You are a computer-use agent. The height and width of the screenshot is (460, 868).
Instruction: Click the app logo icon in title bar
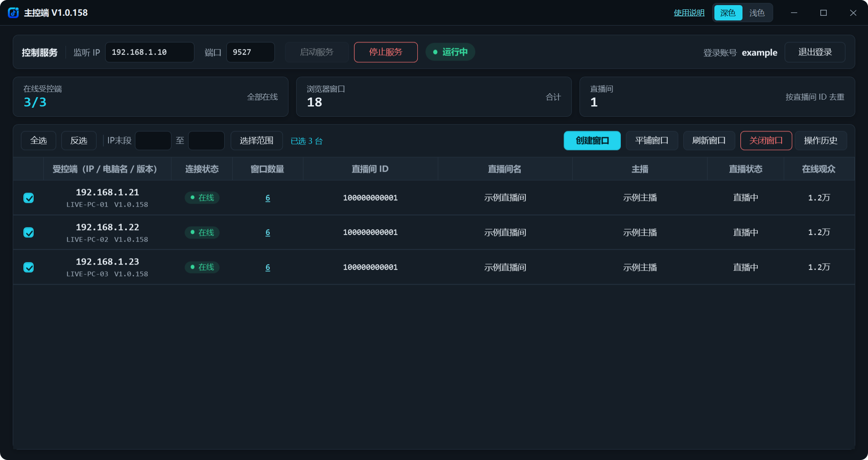(13, 13)
